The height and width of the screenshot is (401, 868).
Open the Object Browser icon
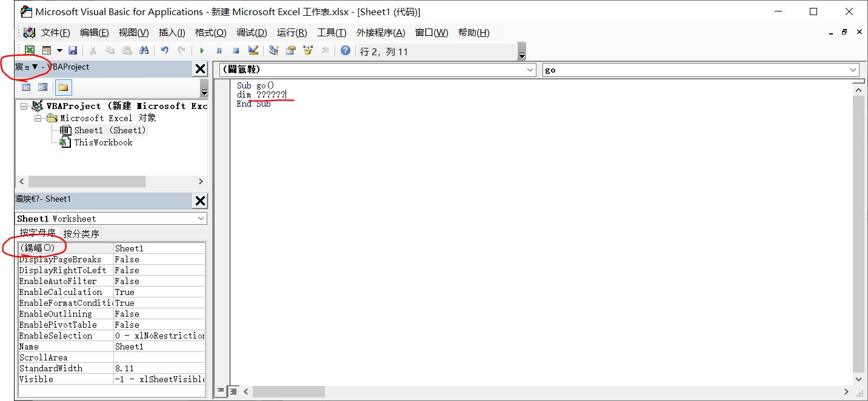(308, 51)
